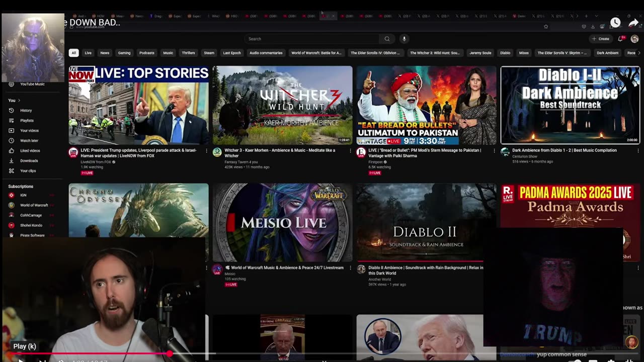Open the Chrono Odyssey video thumbnail
644x362 pixels.
coord(139,210)
